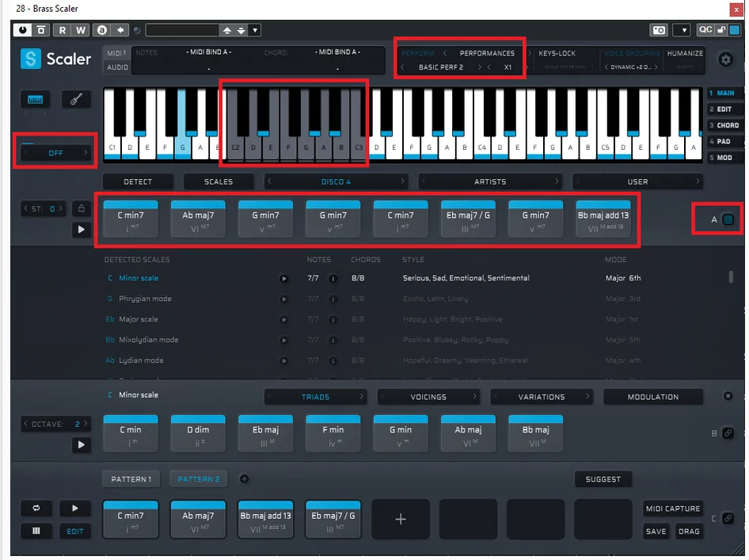The width and height of the screenshot is (749, 560).
Task: Click the link icon for section B
Action: tap(728, 433)
